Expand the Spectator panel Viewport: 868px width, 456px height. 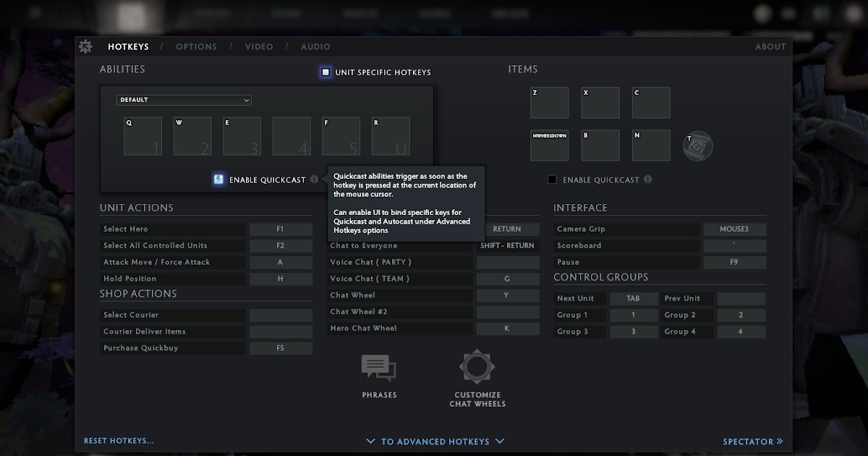[752, 441]
